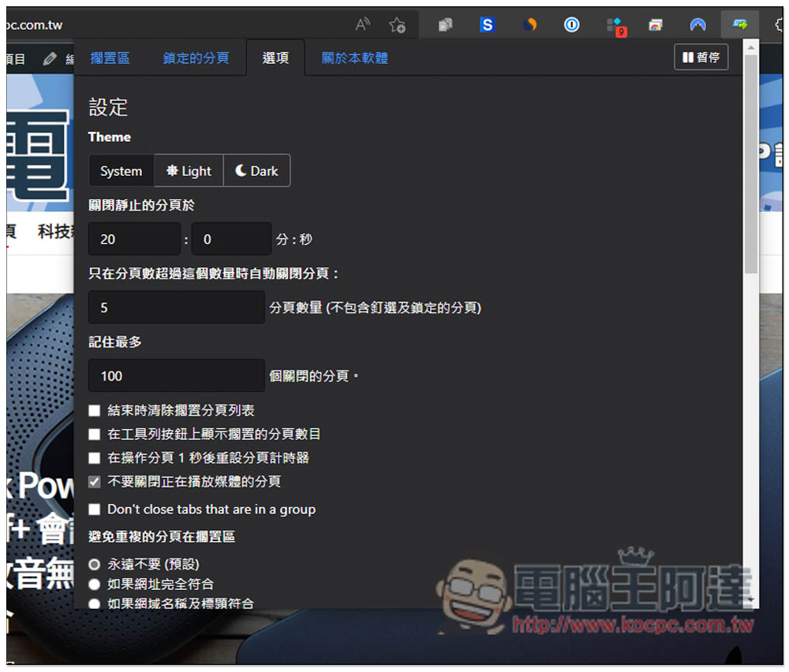Viewport: 789px width, 672px height.
Task: Select 如果網址完全符合 radio option
Action: click(94, 584)
